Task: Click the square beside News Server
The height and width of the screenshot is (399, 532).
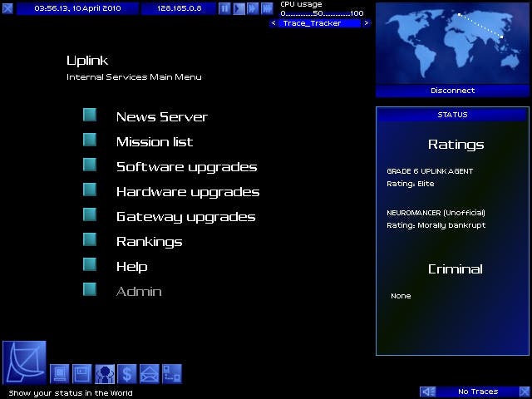Action: coord(90,115)
